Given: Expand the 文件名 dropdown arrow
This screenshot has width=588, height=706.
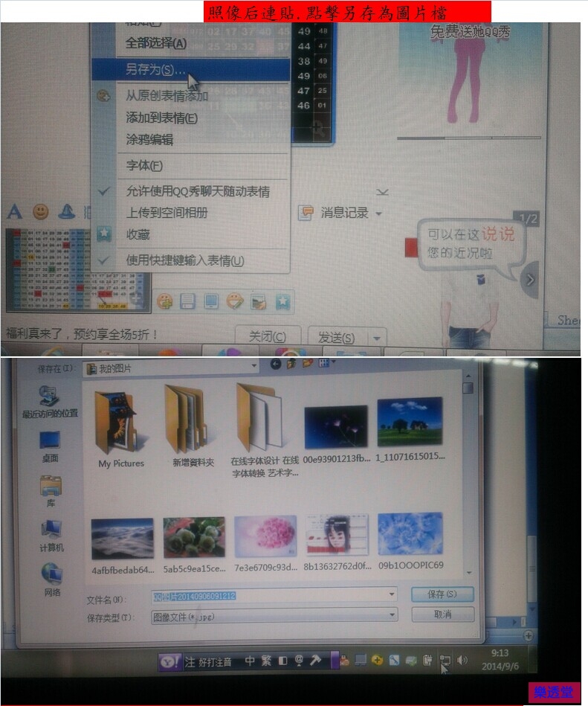Looking at the screenshot, I should tap(392, 595).
